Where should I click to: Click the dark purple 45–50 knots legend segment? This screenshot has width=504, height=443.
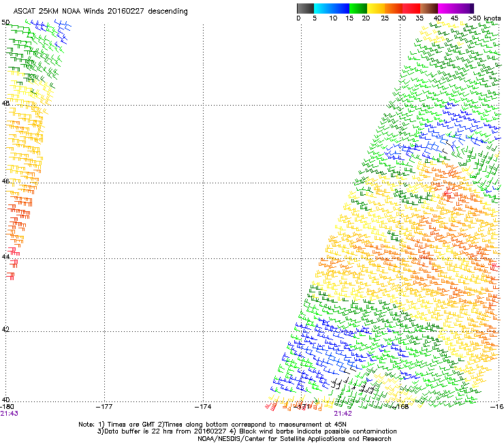click(x=464, y=8)
